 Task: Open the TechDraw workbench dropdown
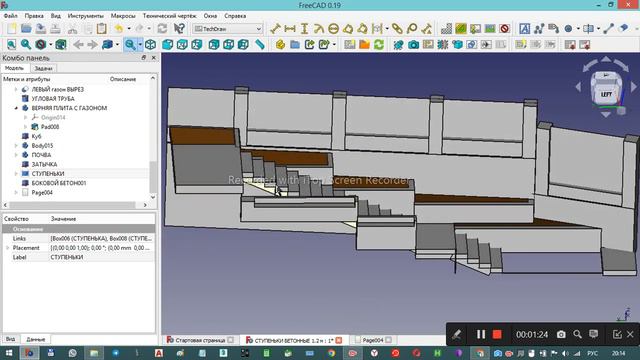coord(227,29)
